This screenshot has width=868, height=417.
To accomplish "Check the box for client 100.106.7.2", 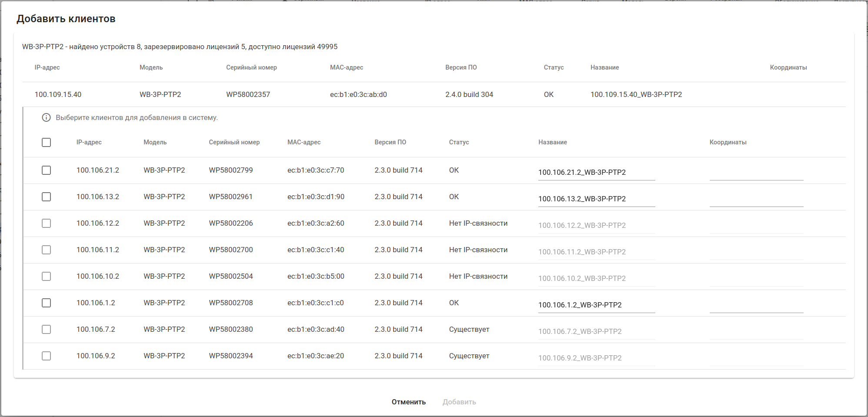I will (x=46, y=330).
